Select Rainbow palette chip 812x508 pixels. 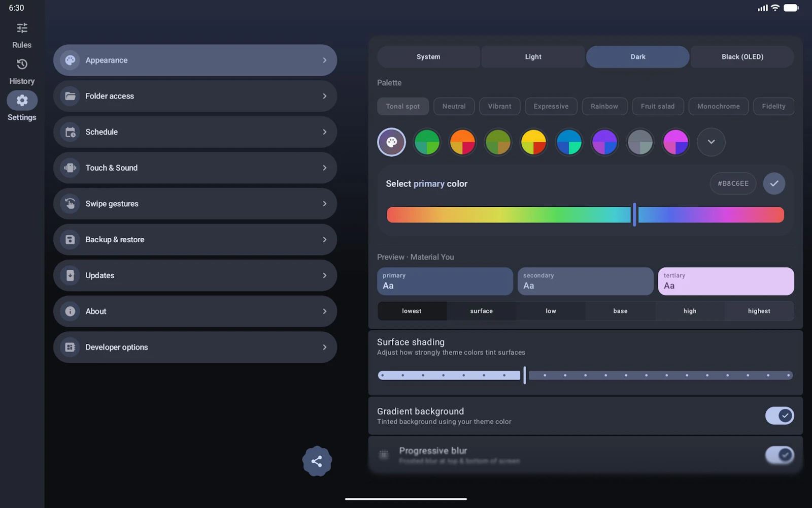[604, 106]
